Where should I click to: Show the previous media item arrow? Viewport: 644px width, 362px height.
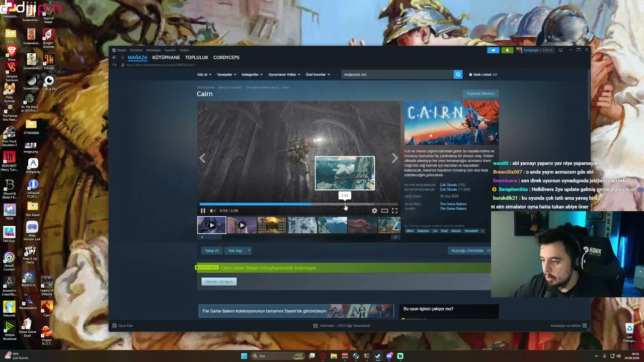pos(202,158)
